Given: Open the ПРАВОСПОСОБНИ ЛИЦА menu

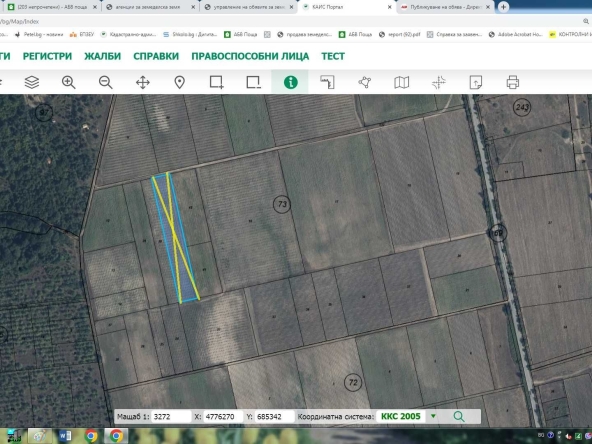Looking at the screenshot, I should 250,56.
